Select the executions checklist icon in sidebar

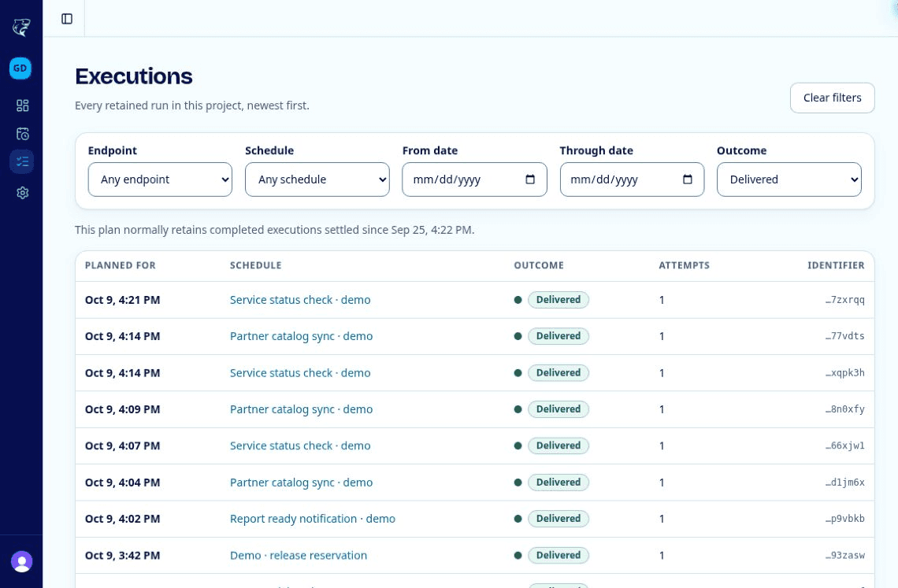point(22,161)
